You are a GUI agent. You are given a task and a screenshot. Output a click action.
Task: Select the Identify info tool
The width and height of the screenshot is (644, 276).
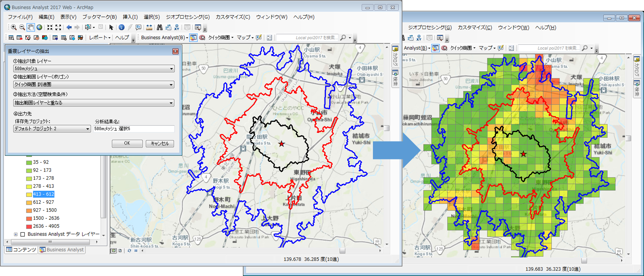coord(121,27)
